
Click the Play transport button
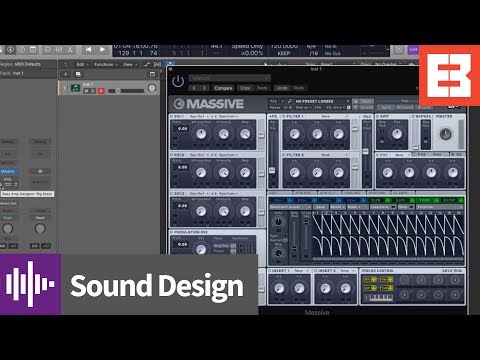click(102, 50)
